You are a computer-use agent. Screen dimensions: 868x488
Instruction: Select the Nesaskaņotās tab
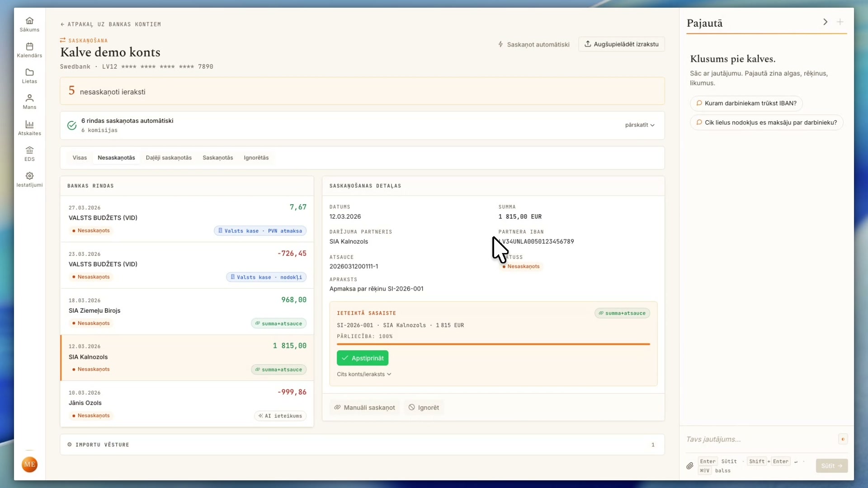pyautogui.click(x=116, y=158)
